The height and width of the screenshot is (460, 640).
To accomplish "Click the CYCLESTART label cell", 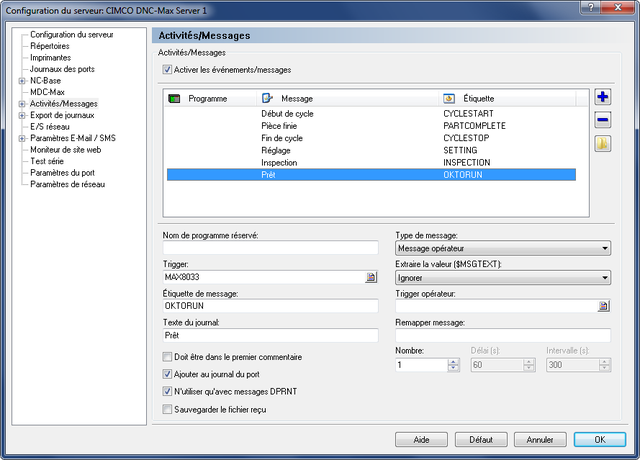I will click(469, 113).
